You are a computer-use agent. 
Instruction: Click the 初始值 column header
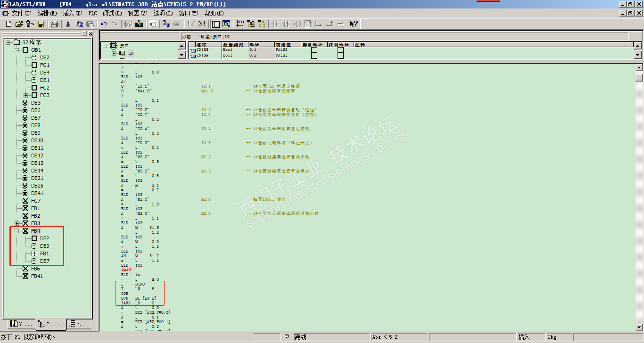point(288,44)
